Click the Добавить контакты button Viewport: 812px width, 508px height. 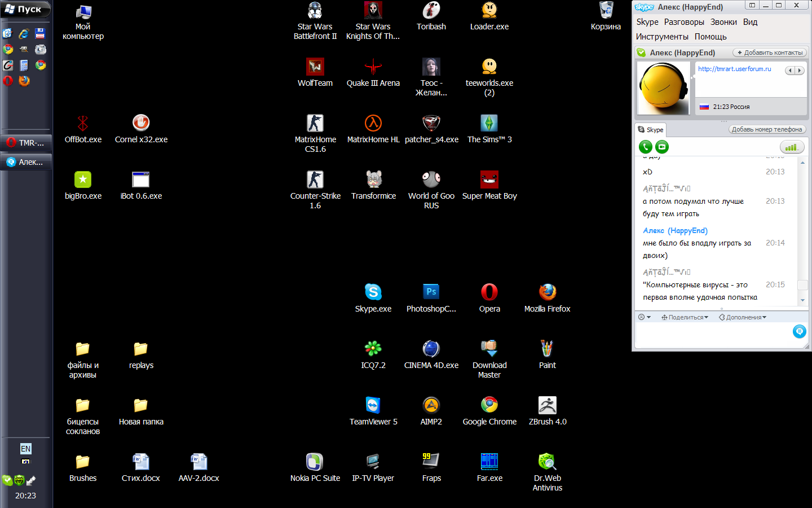tap(770, 52)
